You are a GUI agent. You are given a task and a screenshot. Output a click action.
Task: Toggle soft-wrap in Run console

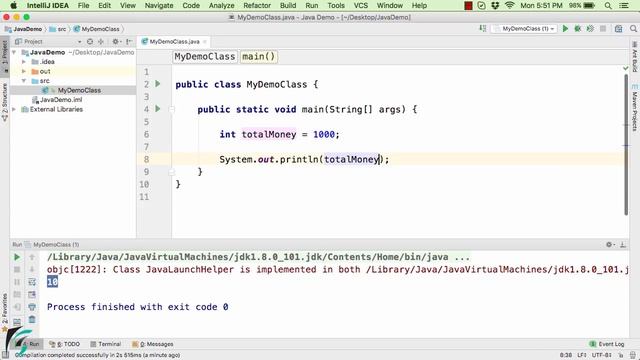[32, 282]
